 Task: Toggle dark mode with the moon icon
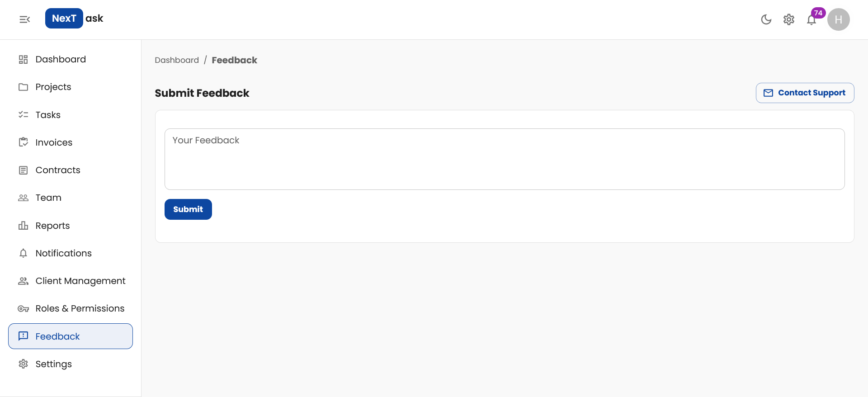[766, 19]
